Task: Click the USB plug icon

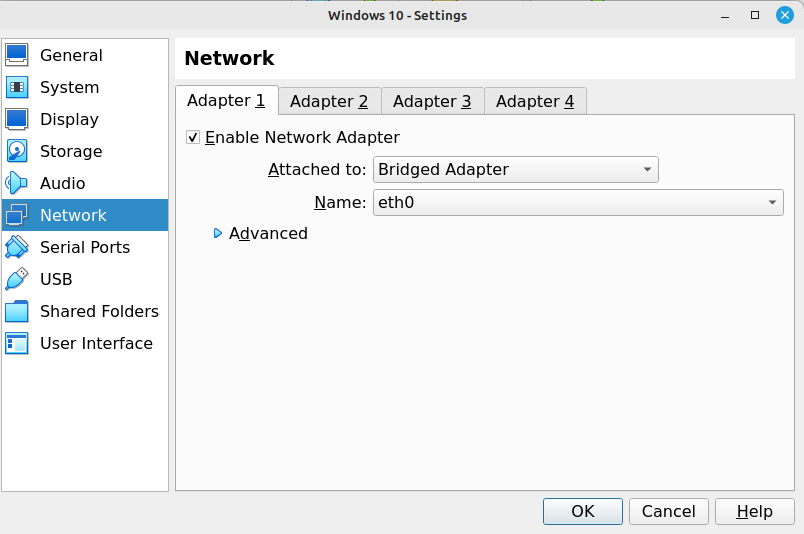Action: (17, 279)
